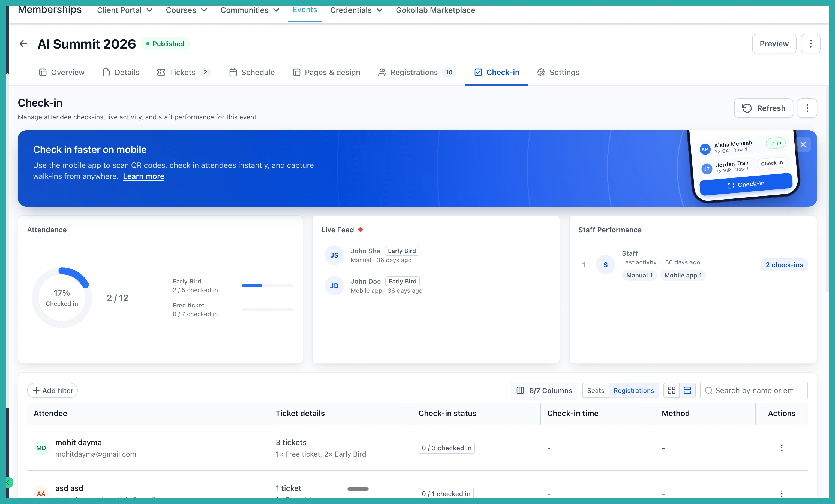Click the Tickets count badge 2
This screenshot has height=504, width=835.
[205, 72]
